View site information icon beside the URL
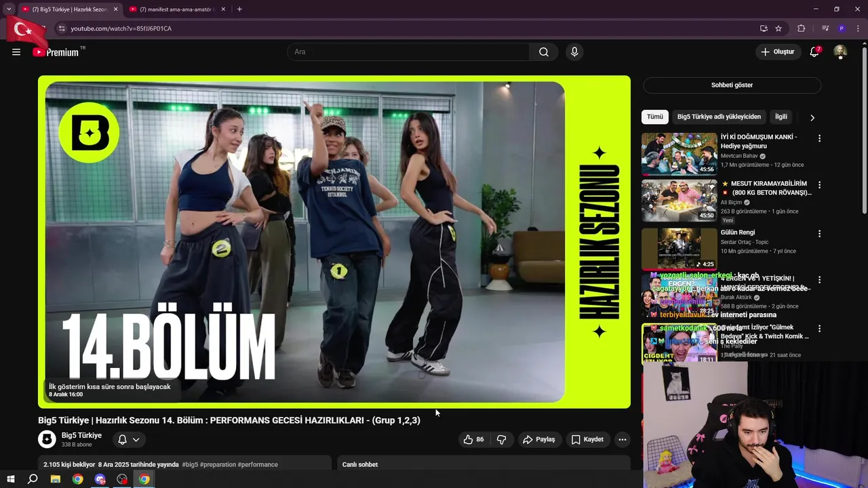Image resolution: width=868 pixels, height=488 pixels. [62, 28]
